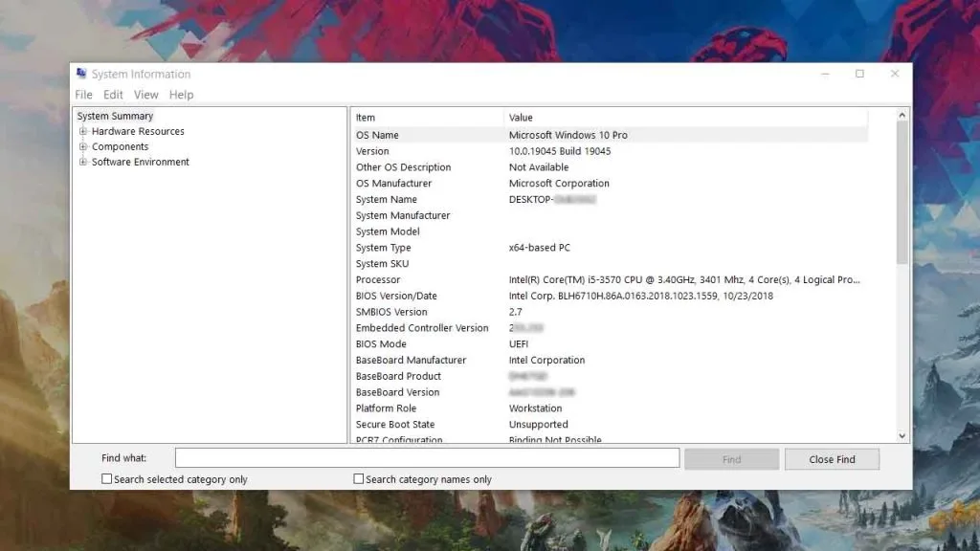The image size is (980, 551).
Task: Enable Search category names only checkbox
Action: point(358,479)
